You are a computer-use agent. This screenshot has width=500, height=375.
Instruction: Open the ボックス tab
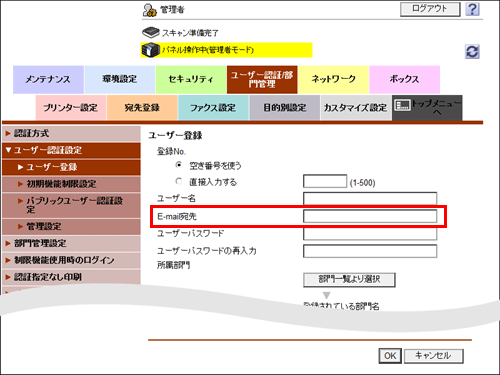tap(404, 79)
